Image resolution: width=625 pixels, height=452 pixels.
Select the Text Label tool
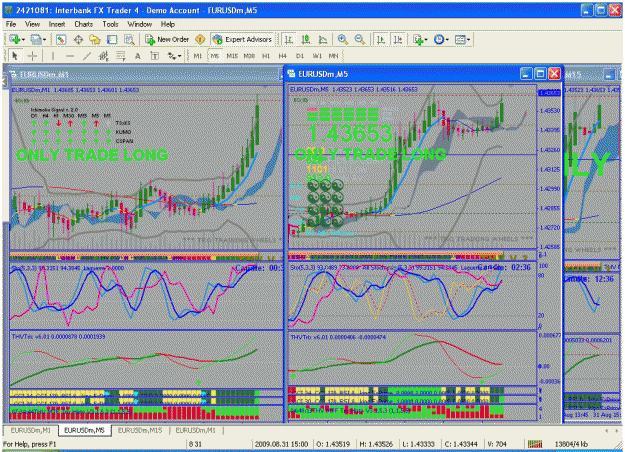click(154, 56)
